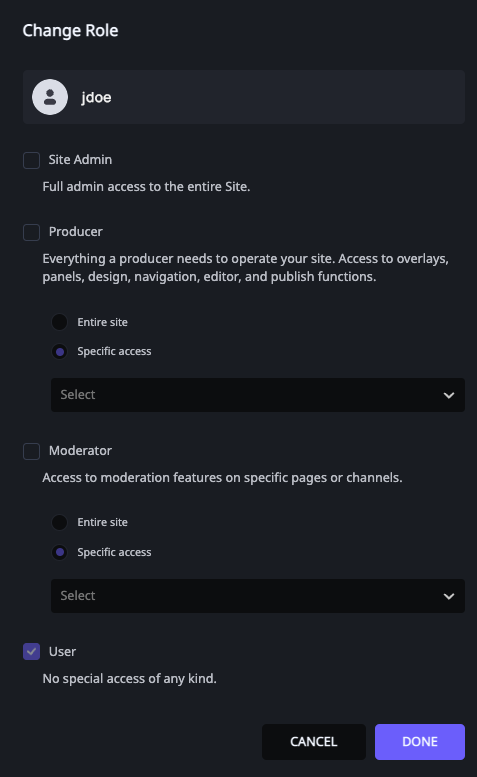Image resolution: width=477 pixels, height=777 pixels.
Task: Click the Moderator label text
Action: 80,450
